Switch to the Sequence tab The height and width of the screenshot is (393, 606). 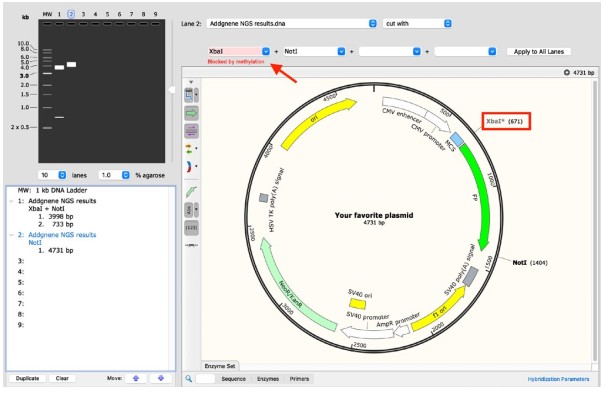pyautogui.click(x=233, y=379)
